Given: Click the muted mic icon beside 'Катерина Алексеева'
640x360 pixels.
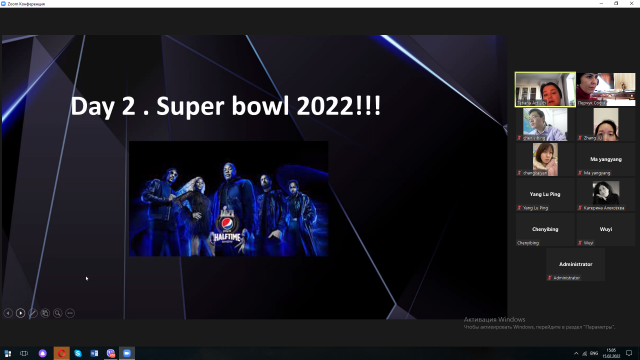Looking at the screenshot, I should (580, 208).
